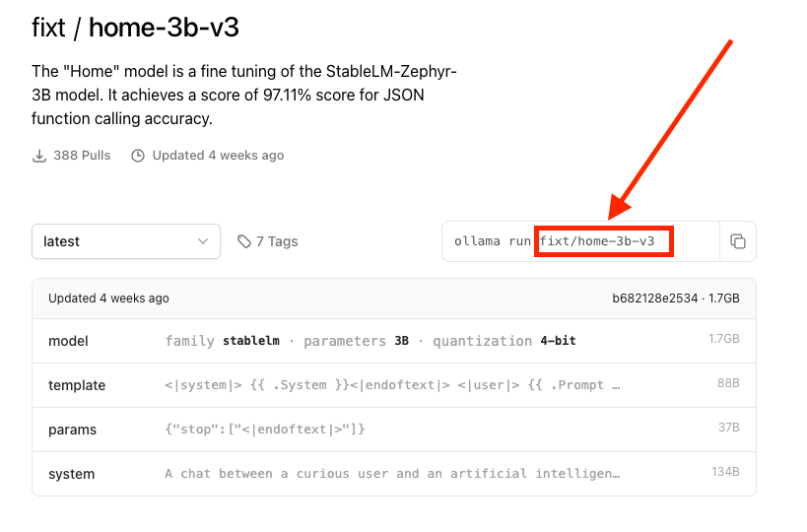Click the fixt/home-3b-v3 command text
The height and width of the screenshot is (532, 807).
pyautogui.click(x=603, y=241)
